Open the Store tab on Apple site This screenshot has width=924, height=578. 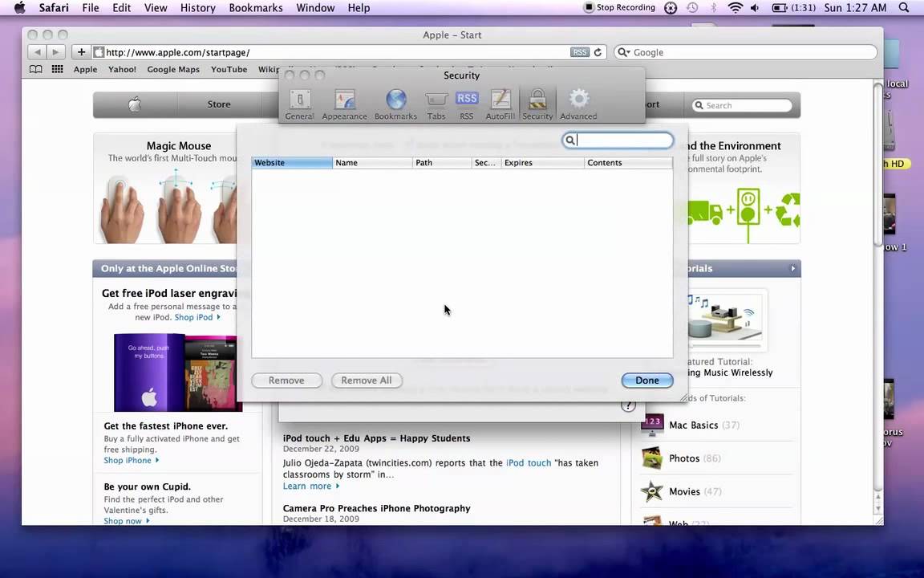click(x=219, y=104)
